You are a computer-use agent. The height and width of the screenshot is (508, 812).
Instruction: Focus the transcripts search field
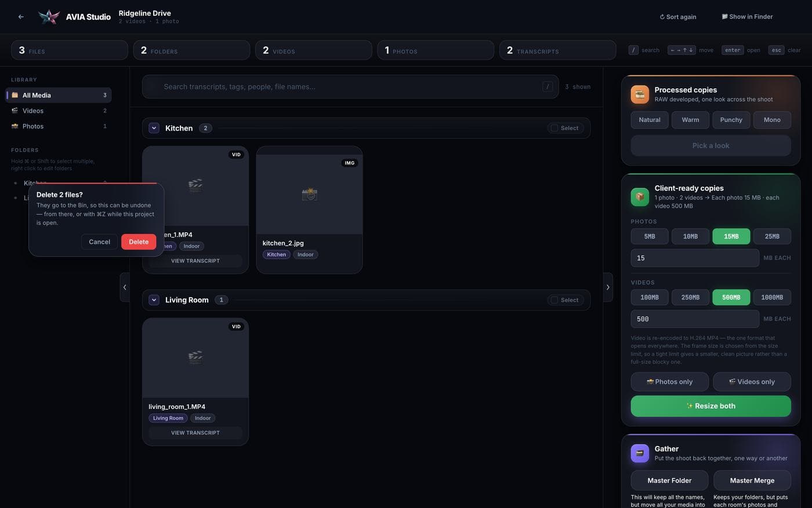point(350,87)
